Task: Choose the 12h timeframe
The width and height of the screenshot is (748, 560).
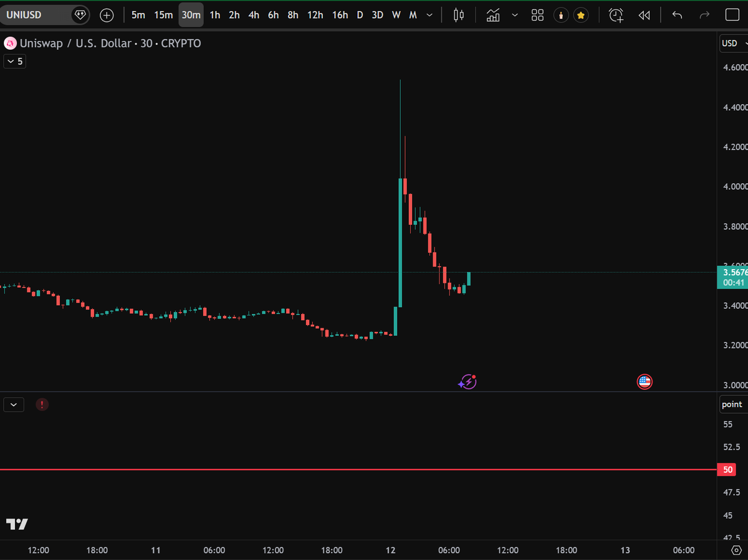Action: (x=315, y=15)
